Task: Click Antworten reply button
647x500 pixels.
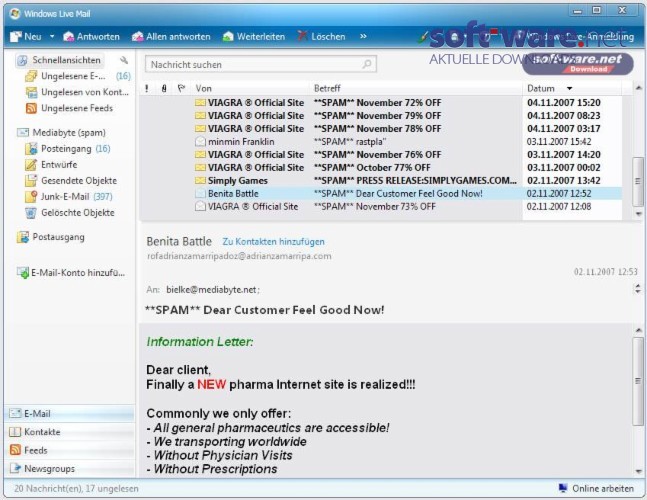Action: [x=91, y=37]
